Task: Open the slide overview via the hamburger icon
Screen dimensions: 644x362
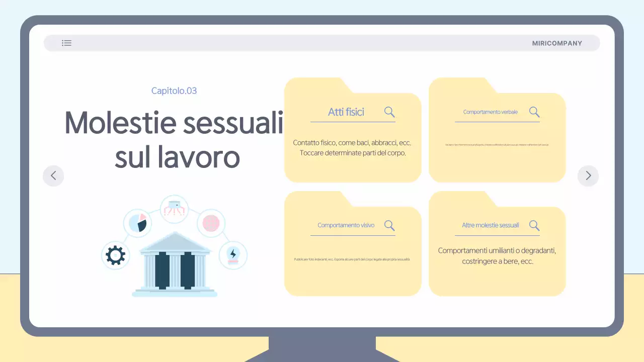Action: pos(67,43)
